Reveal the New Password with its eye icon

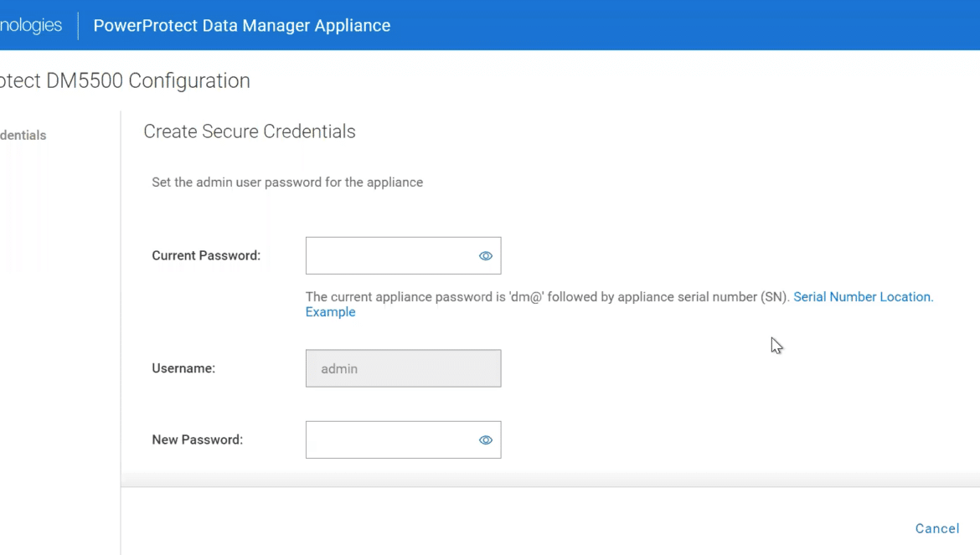(x=486, y=440)
